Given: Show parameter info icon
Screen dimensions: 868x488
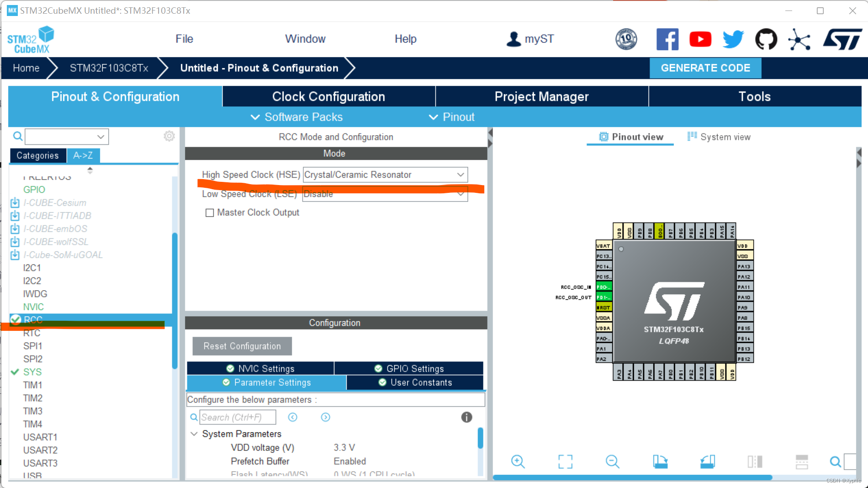Looking at the screenshot, I should click(466, 417).
